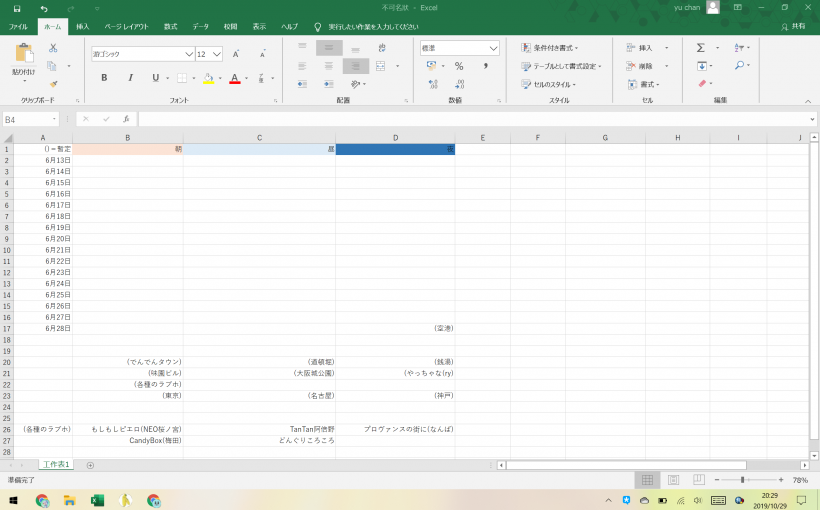The height and width of the screenshot is (510, 820).
Task: Click the Percent Style icon
Action: [x=459, y=66]
